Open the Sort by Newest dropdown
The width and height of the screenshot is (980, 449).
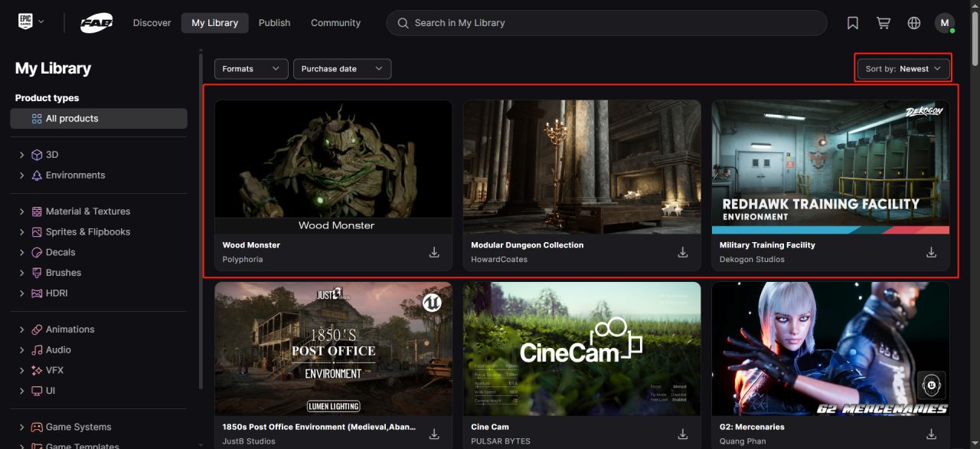(903, 69)
